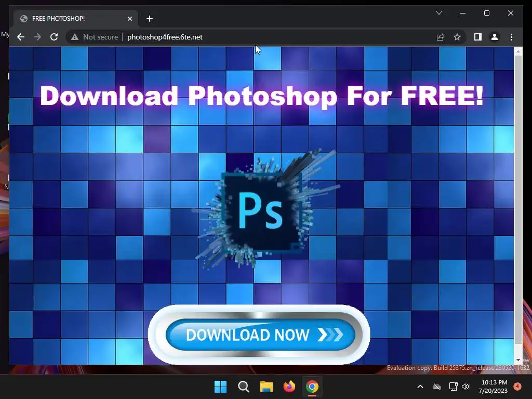Open taskbar Search

tap(243, 387)
